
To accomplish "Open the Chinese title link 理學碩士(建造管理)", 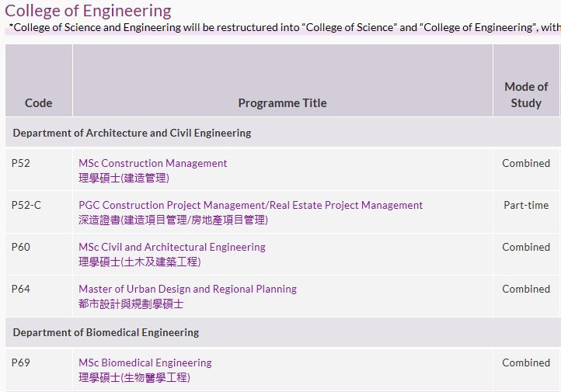I will coord(124,178).
